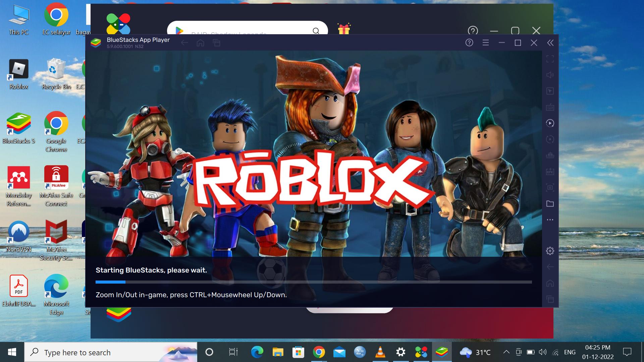Screen dimensions: 644x362
Task: Select the EbhrIlFU8A PDF file icon
Action: [19, 291]
